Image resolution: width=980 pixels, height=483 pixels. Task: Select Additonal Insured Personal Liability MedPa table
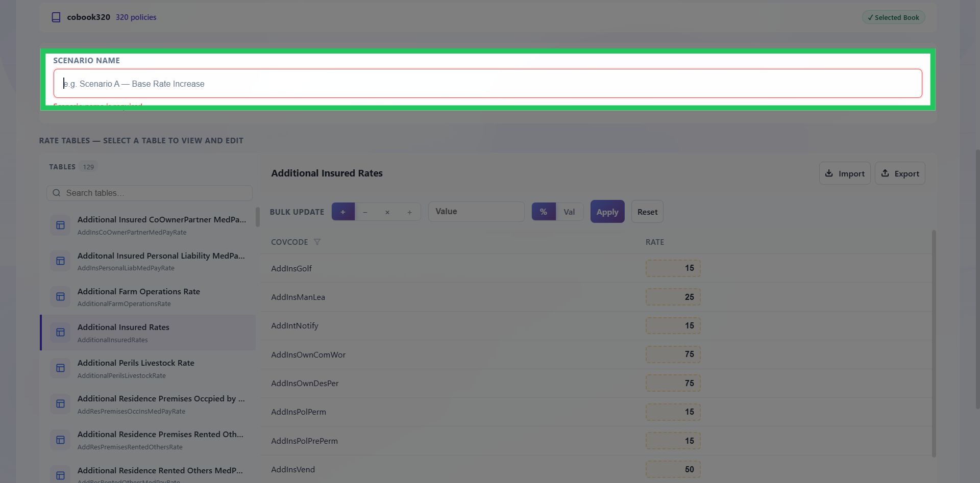click(x=148, y=261)
